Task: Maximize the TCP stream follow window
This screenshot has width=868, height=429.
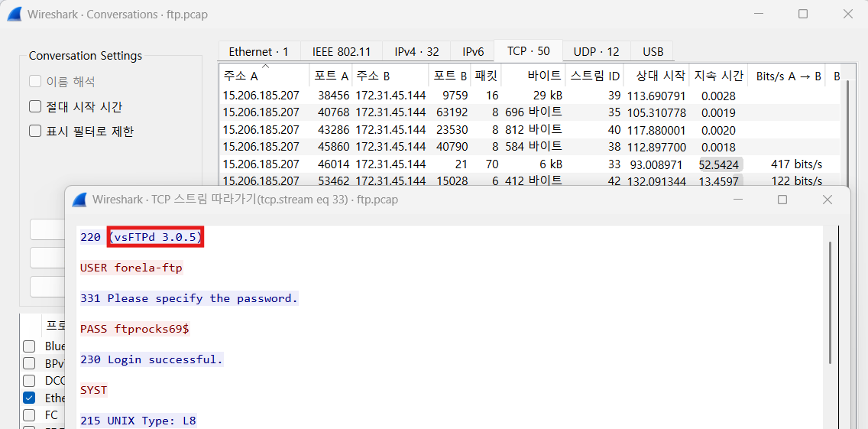Action: click(x=782, y=200)
